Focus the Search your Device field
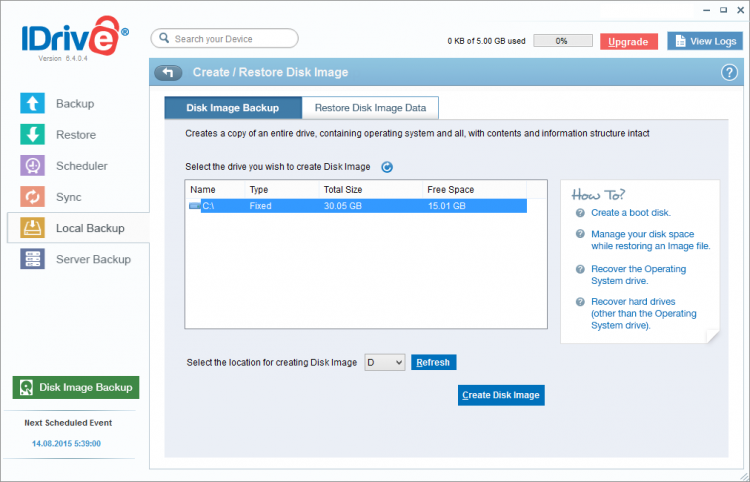This screenshot has height=482, width=750. [x=224, y=38]
